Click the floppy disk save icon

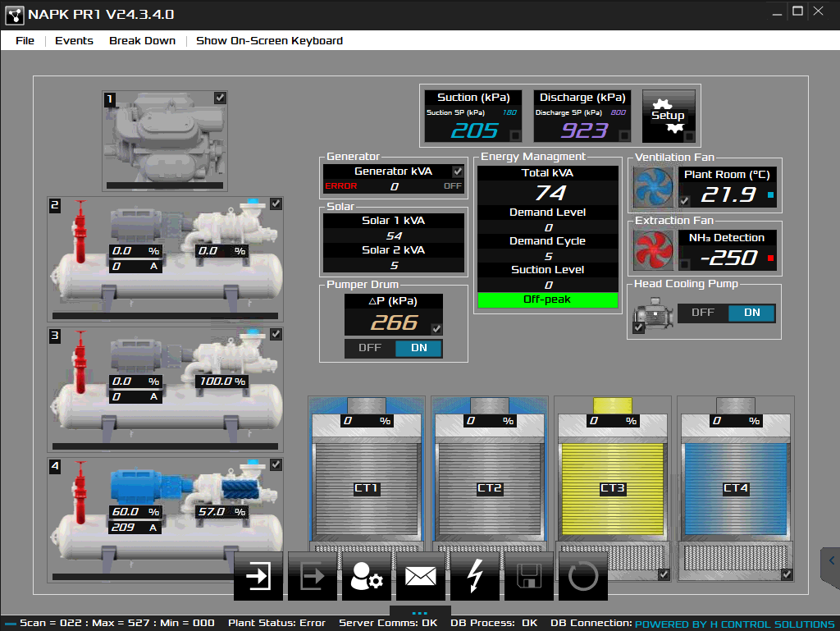click(529, 576)
